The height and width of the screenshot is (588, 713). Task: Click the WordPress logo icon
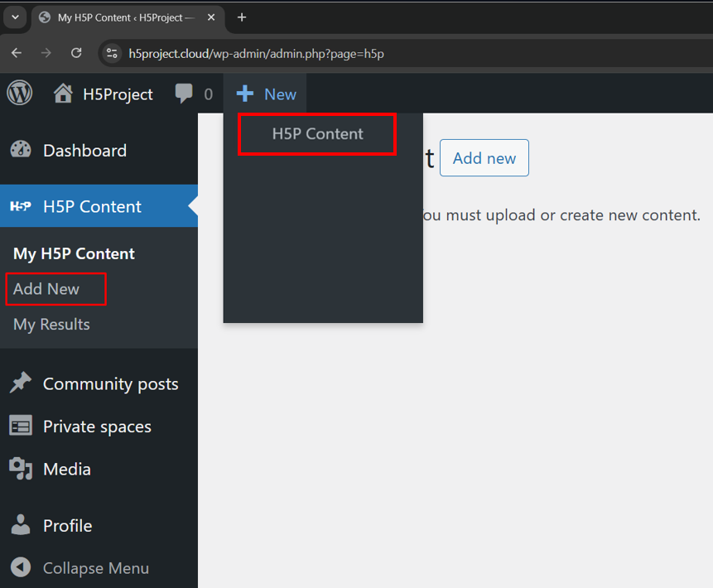tap(20, 94)
